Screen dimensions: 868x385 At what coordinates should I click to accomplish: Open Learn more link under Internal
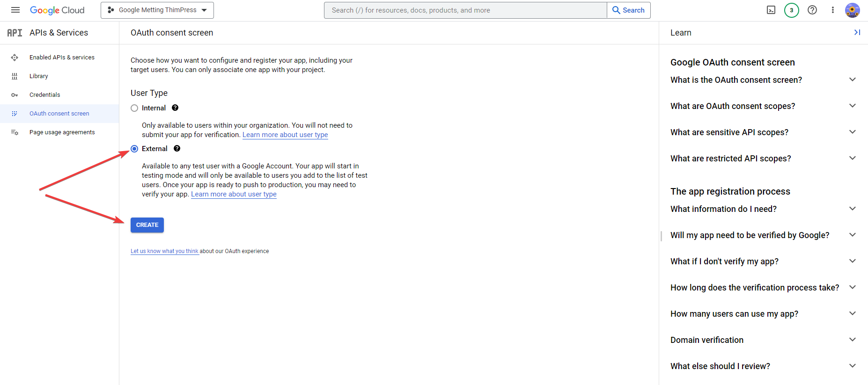pyautogui.click(x=285, y=135)
